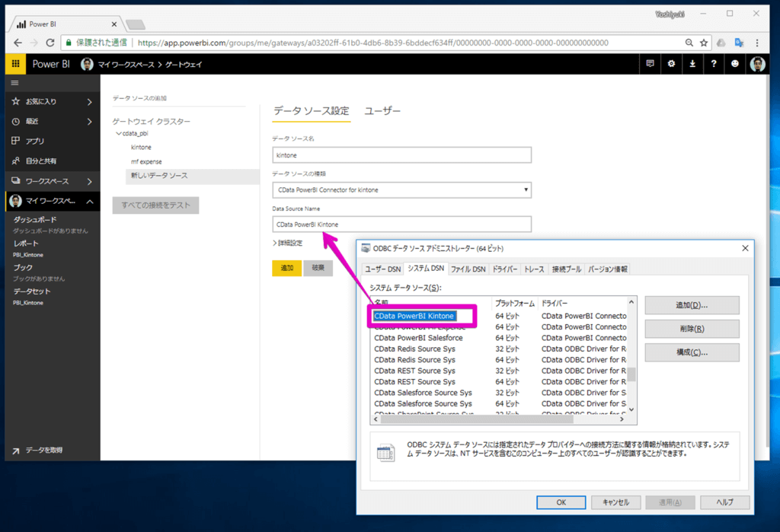
Task: Select the バージョン情報 tab
Action: pyautogui.click(x=607, y=269)
